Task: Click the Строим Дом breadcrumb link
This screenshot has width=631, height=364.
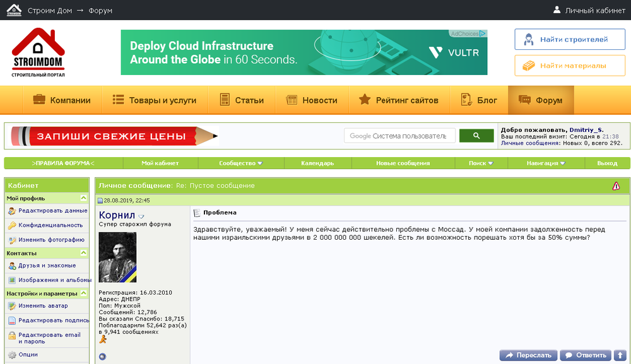Action: (50, 11)
